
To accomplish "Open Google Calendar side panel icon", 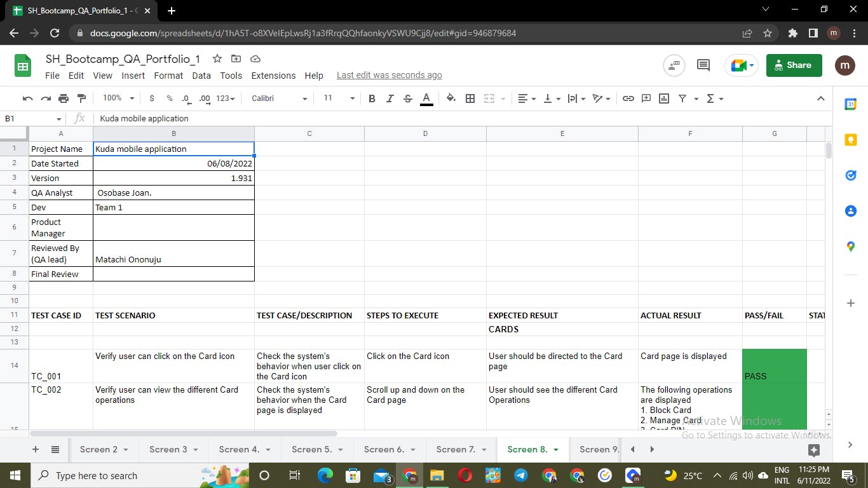I will pos(851,104).
